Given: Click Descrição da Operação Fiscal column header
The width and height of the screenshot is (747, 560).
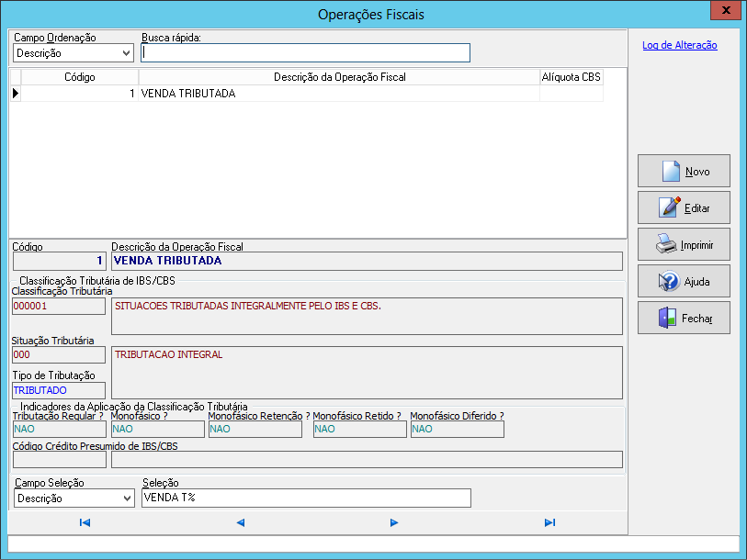Looking at the screenshot, I should pos(339,77).
